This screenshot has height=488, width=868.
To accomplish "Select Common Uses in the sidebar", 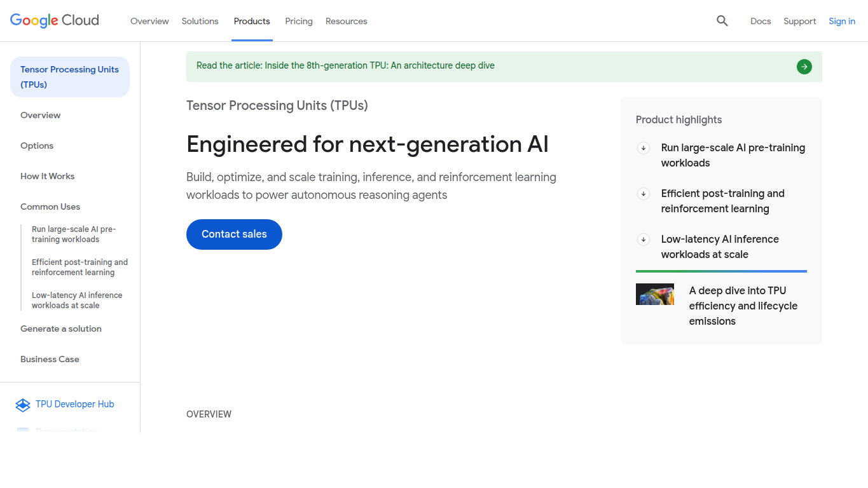I will [50, 207].
